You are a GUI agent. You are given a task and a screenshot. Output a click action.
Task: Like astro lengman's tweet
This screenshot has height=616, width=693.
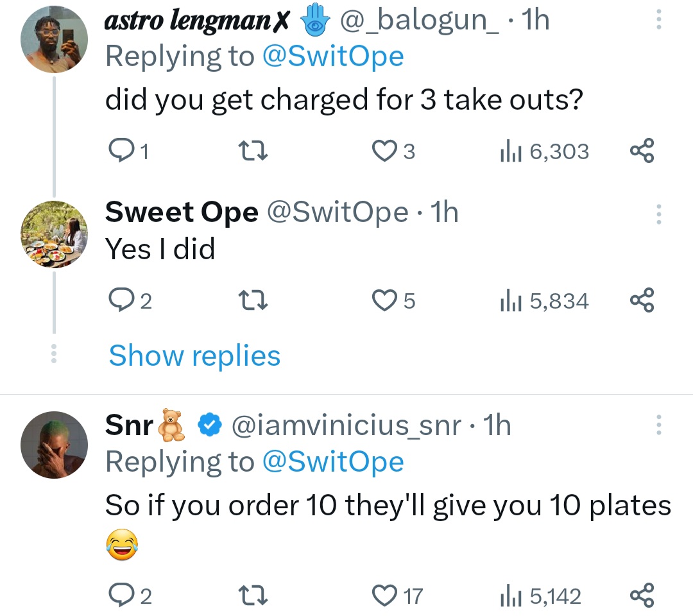click(385, 151)
